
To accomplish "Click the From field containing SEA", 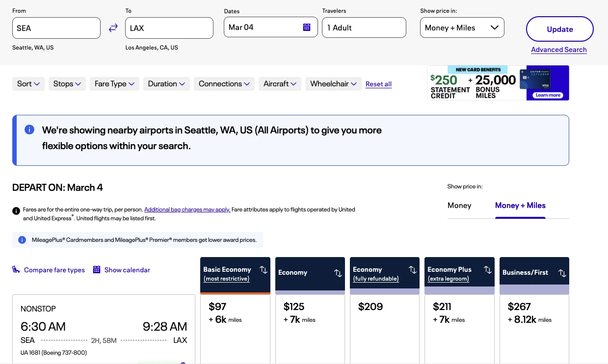I will pos(56,28).
